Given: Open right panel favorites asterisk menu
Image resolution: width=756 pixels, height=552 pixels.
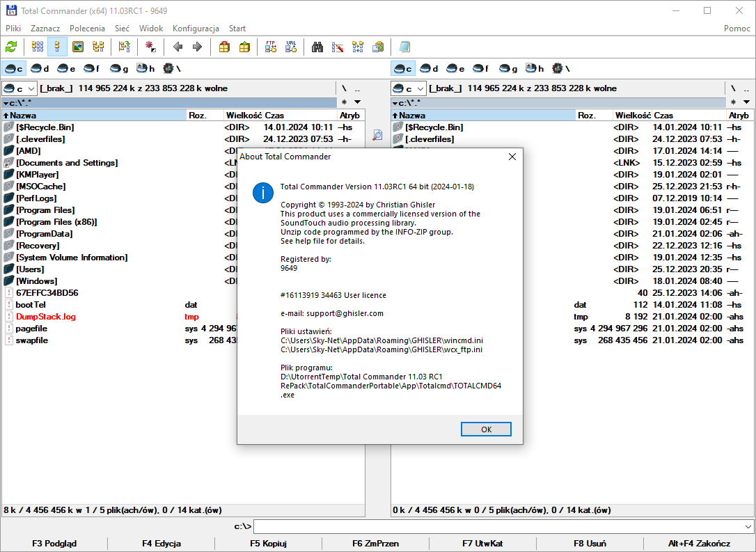Looking at the screenshot, I should coord(733,102).
